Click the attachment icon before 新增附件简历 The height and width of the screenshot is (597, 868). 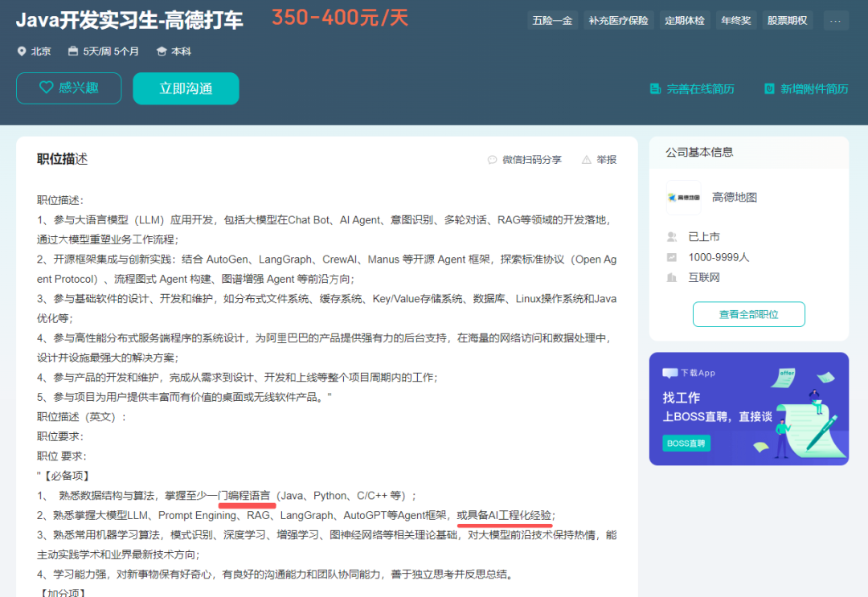(770, 88)
